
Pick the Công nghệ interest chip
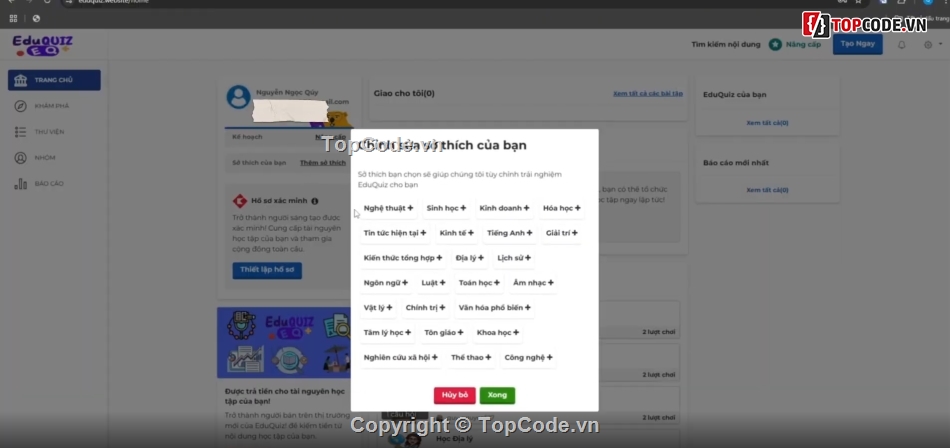click(528, 358)
